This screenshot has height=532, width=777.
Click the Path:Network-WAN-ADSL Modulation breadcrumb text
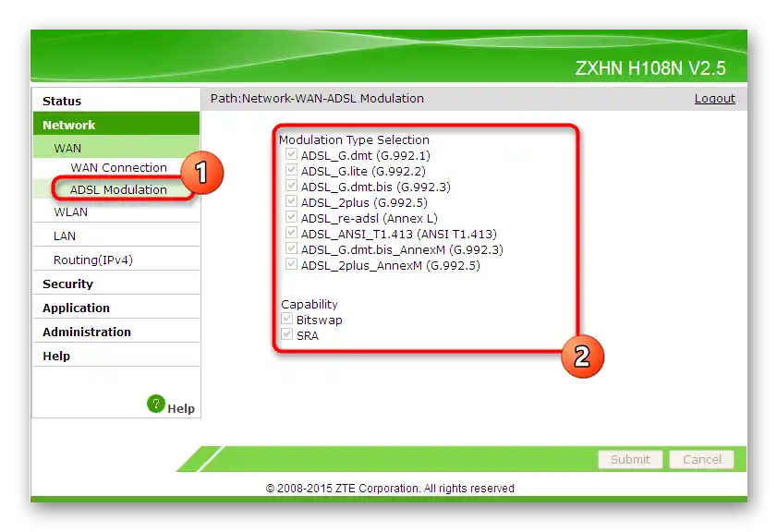point(317,98)
